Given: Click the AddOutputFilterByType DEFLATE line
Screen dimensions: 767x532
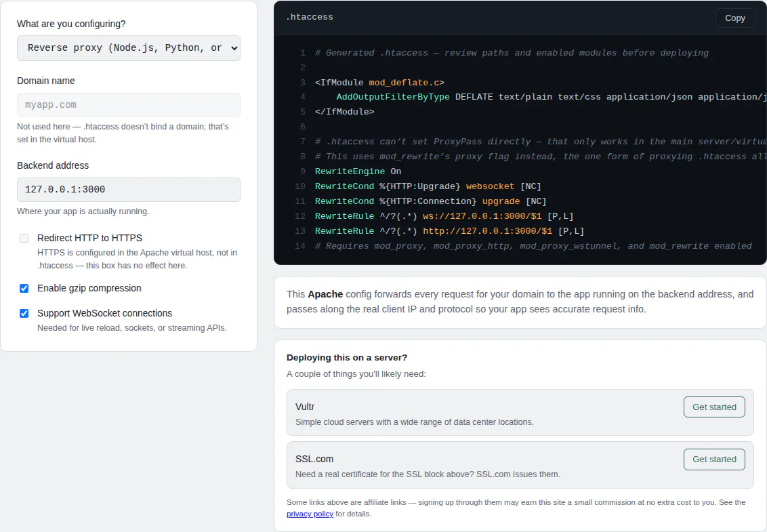Looking at the screenshot, I should point(552,97).
